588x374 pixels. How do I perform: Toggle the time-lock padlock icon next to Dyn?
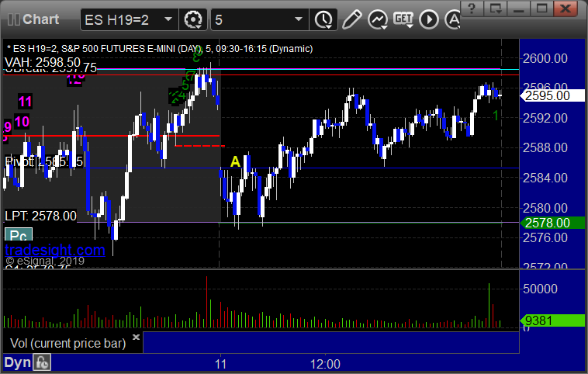tap(42, 362)
